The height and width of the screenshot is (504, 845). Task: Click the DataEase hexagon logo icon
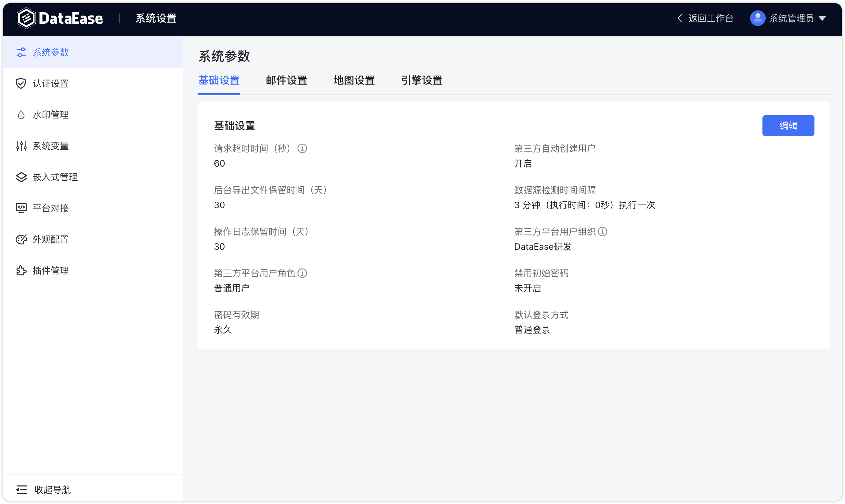26,18
